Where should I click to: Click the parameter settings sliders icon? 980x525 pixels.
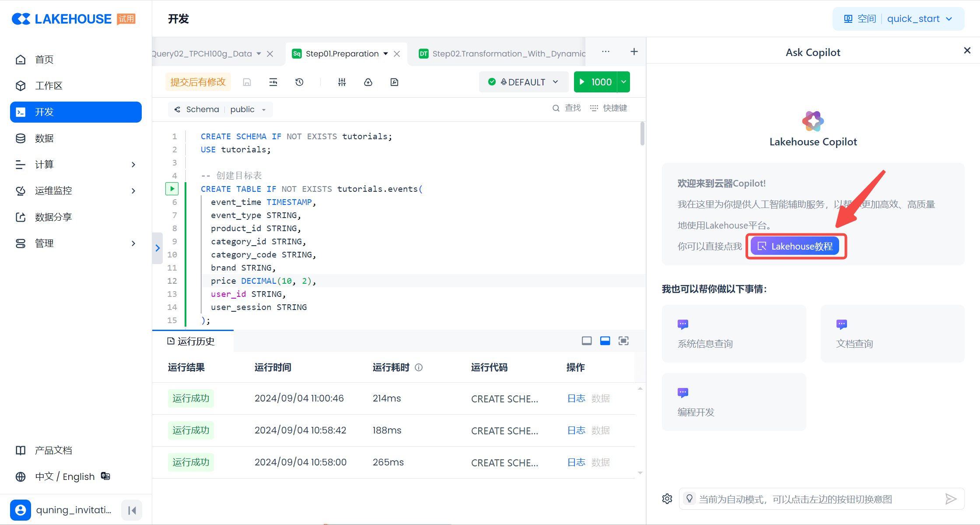click(x=342, y=82)
